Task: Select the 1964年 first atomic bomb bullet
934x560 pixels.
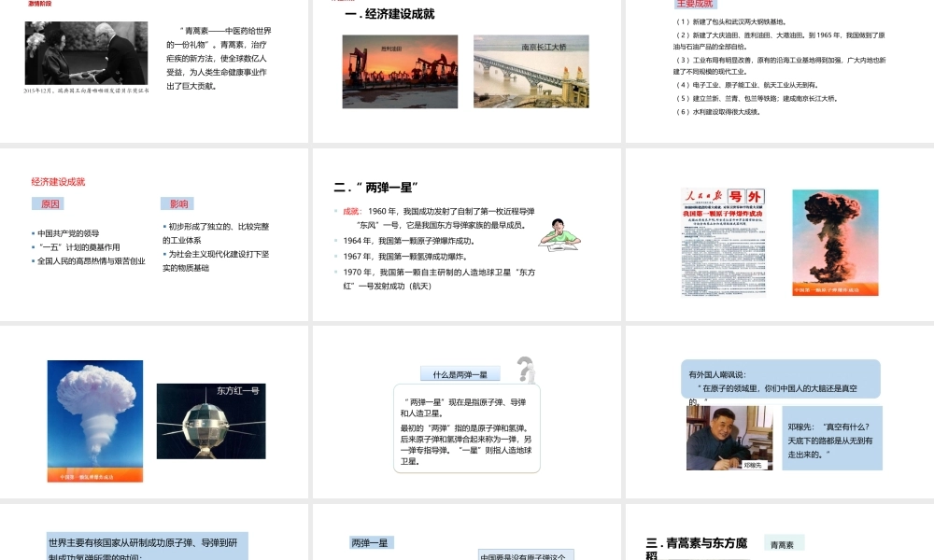Action: [404, 241]
